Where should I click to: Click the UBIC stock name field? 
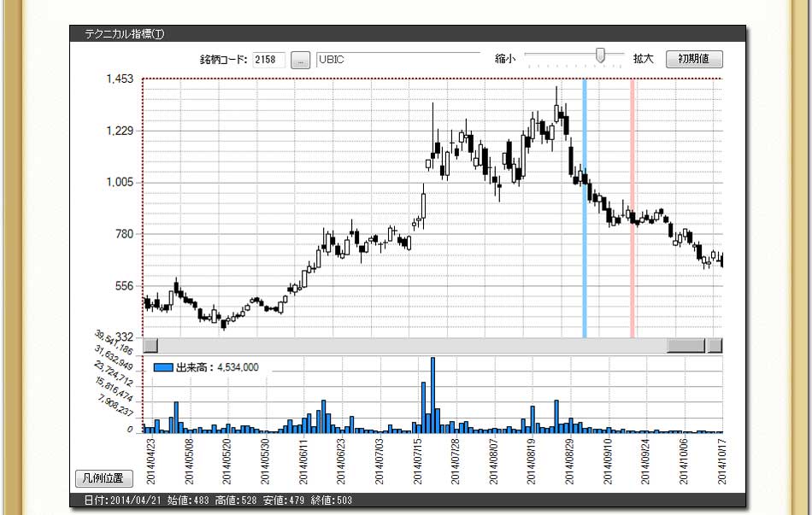397,59
